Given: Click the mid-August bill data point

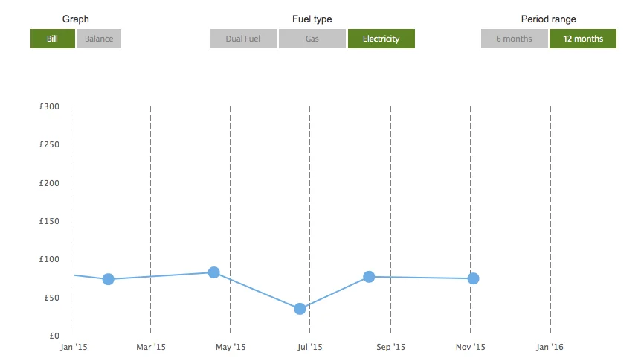Looking at the screenshot, I should pos(369,277).
